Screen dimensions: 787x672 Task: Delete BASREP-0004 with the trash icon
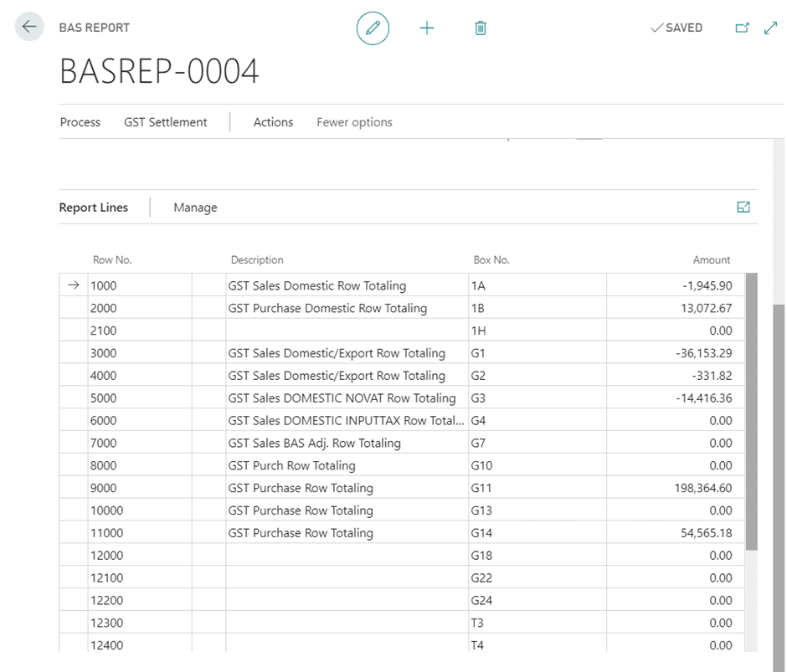tap(481, 28)
